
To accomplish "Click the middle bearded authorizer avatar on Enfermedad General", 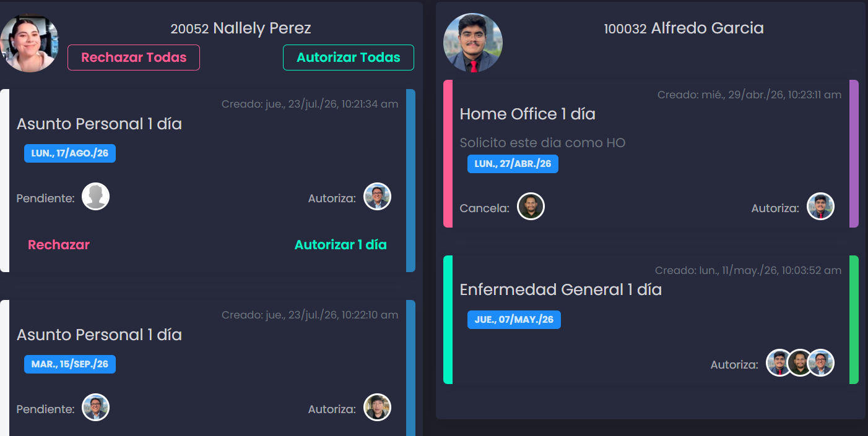I will [x=800, y=363].
